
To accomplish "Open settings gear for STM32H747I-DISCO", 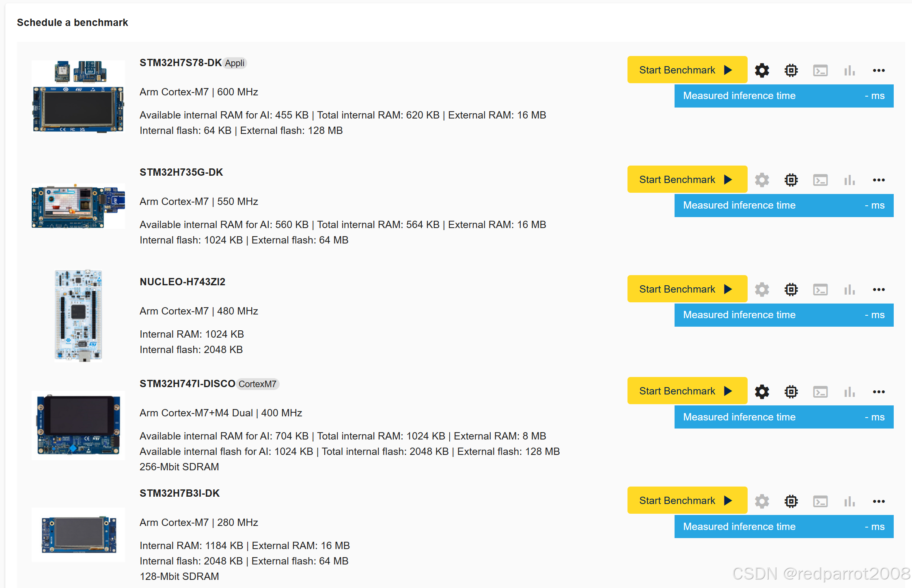I will pos(762,392).
